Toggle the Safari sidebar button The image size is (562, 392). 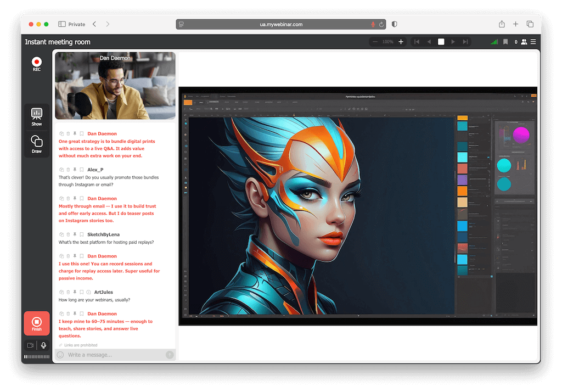point(62,24)
